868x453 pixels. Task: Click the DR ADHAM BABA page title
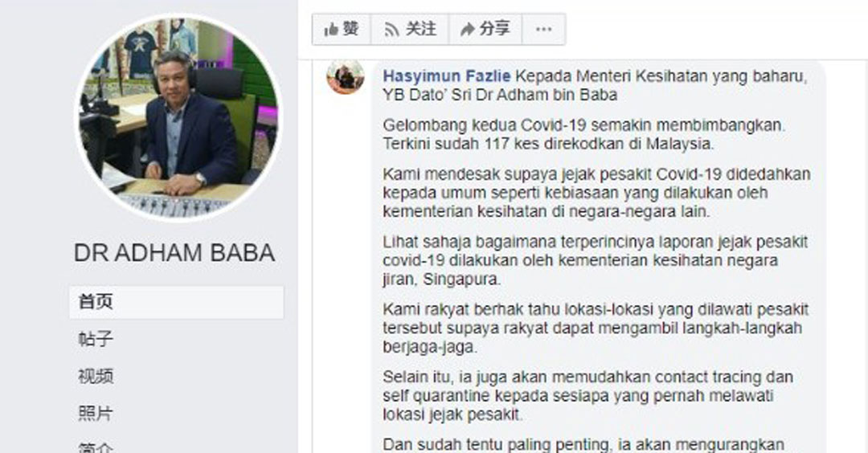[x=174, y=253]
